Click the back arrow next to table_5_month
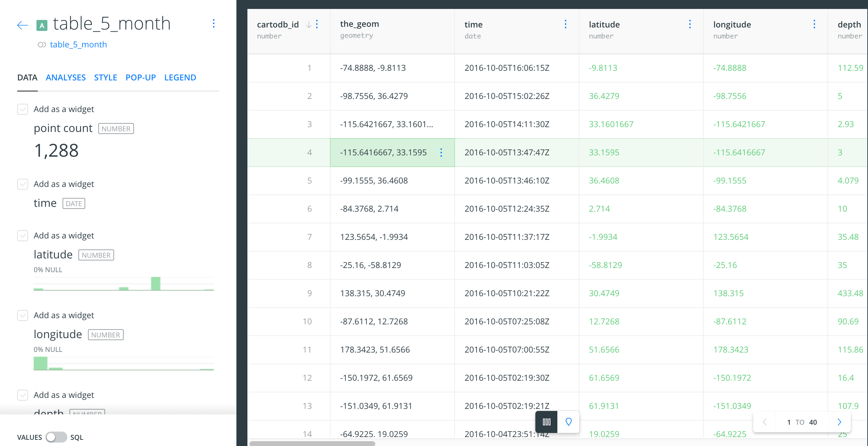The image size is (868, 446). (x=22, y=25)
